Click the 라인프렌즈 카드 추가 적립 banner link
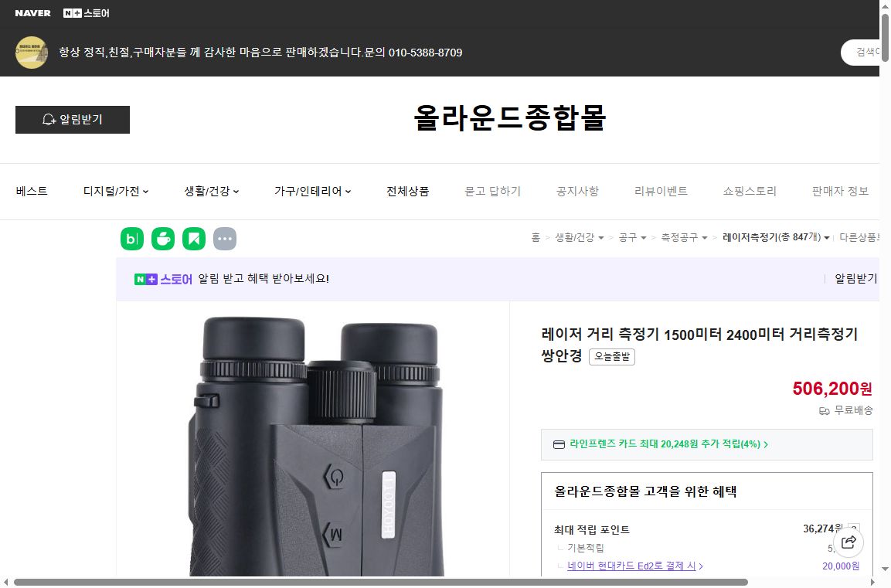This screenshot has height=588, width=891. click(707, 444)
